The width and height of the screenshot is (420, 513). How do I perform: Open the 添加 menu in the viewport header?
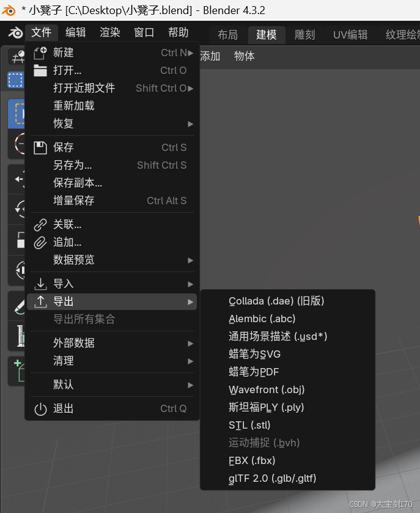[210, 56]
